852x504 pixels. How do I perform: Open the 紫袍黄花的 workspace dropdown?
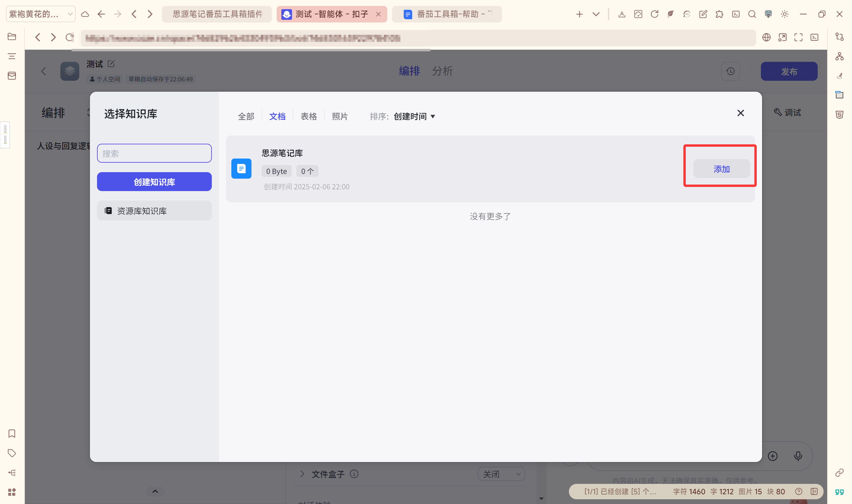[41, 14]
